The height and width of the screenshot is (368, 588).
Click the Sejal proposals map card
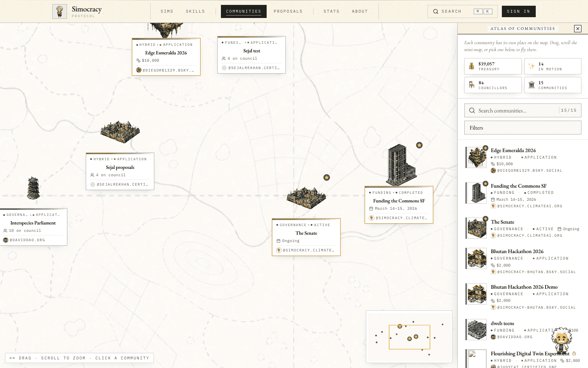[120, 171]
